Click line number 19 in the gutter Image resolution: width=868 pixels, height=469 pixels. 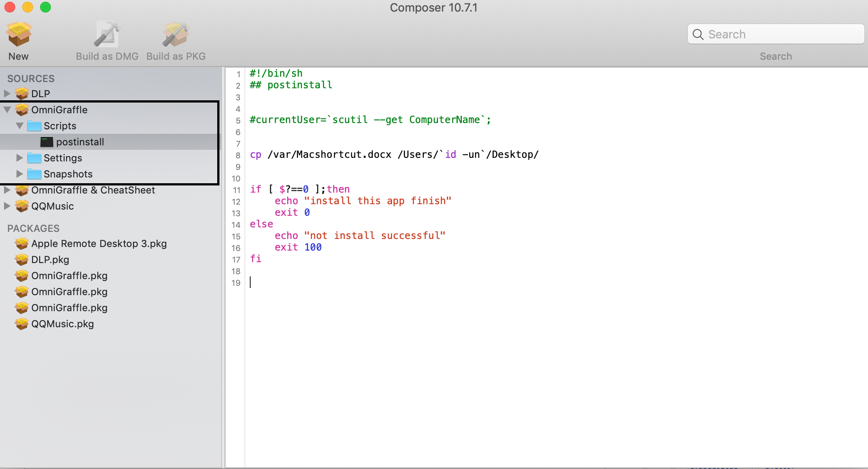point(236,283)
